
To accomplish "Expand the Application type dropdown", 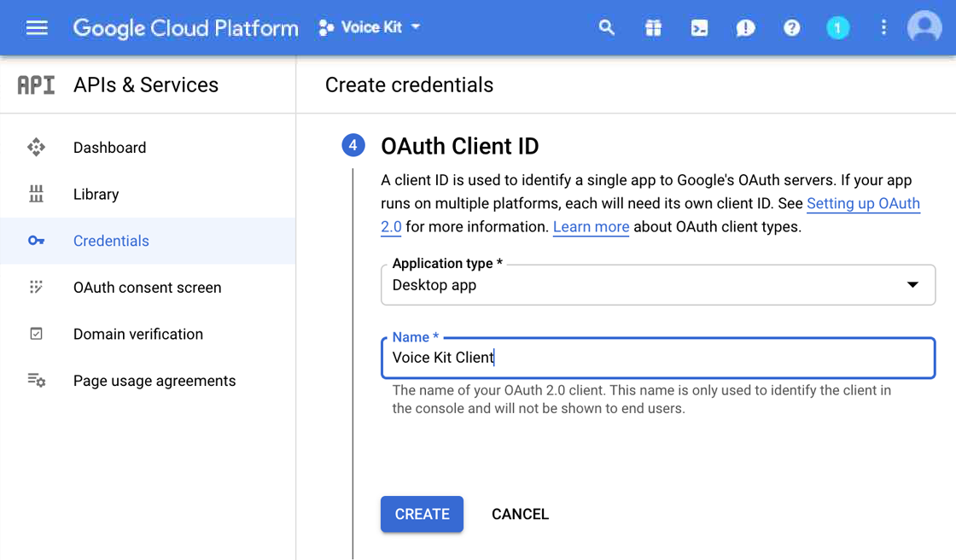I will pos(658,285).
